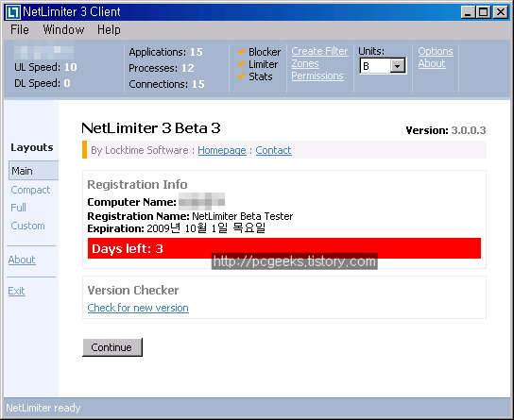Click the Version Checker heading
514x420 pixels.
coord(133,291)
